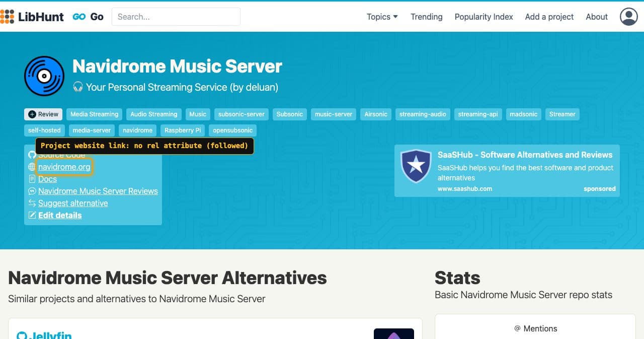
Task: Select the Music tag
Action: point(198,114)
